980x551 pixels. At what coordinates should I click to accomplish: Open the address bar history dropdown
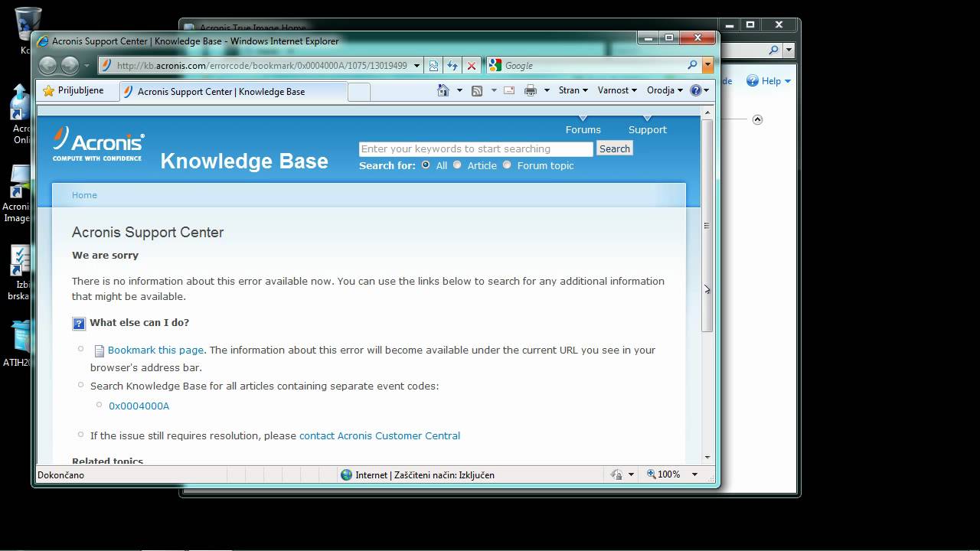(417, 66)
